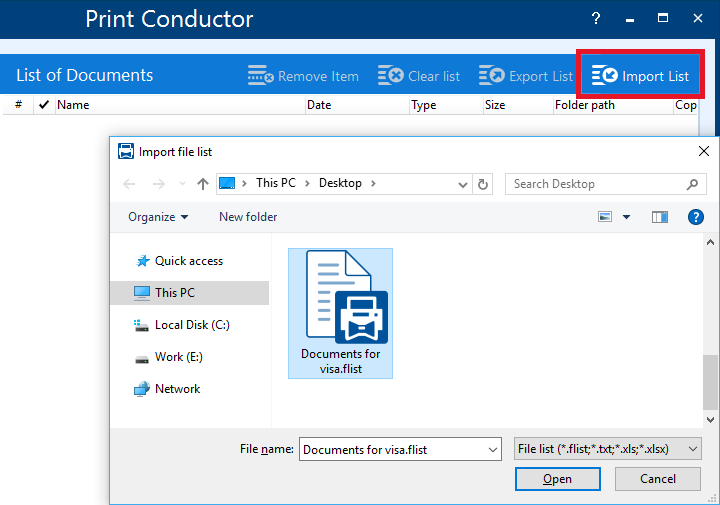
Task: Expand the view options dropdown arrow
Action: coord(627,217)
